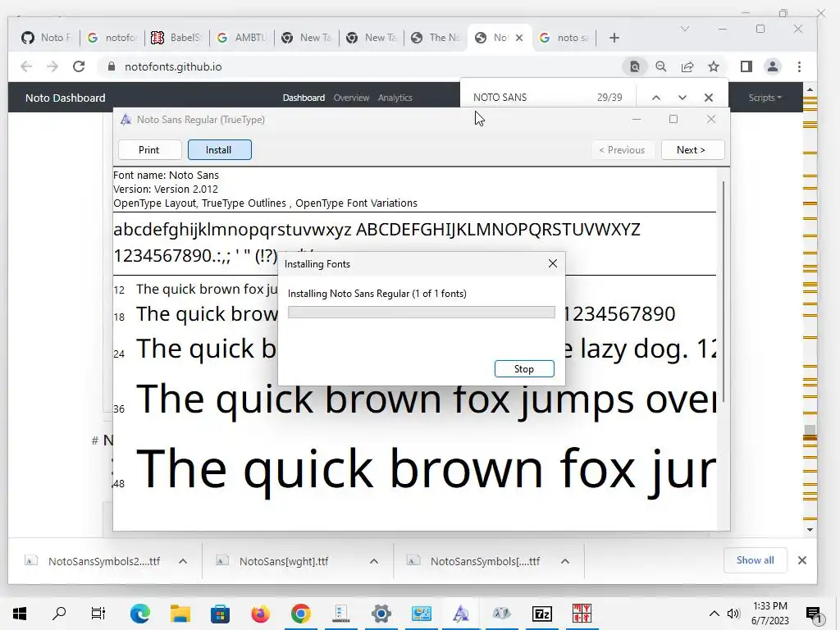Viewport: 840px width, 630px height.
Task: Open the Scripts dropdown in Noto Dashboard
Action: coord(765,98)
